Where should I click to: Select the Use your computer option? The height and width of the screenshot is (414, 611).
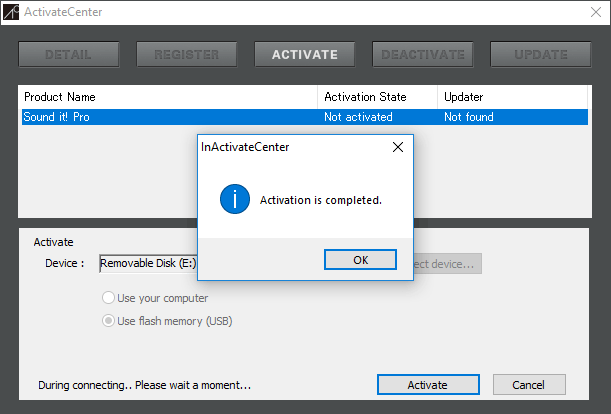[x=155, y=298]
